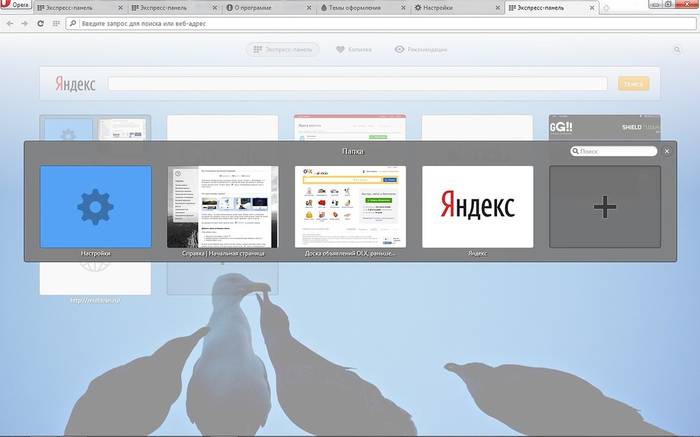Click the Настройки tile caption
This screenshot has height=437, width=700.
point(96,253)
